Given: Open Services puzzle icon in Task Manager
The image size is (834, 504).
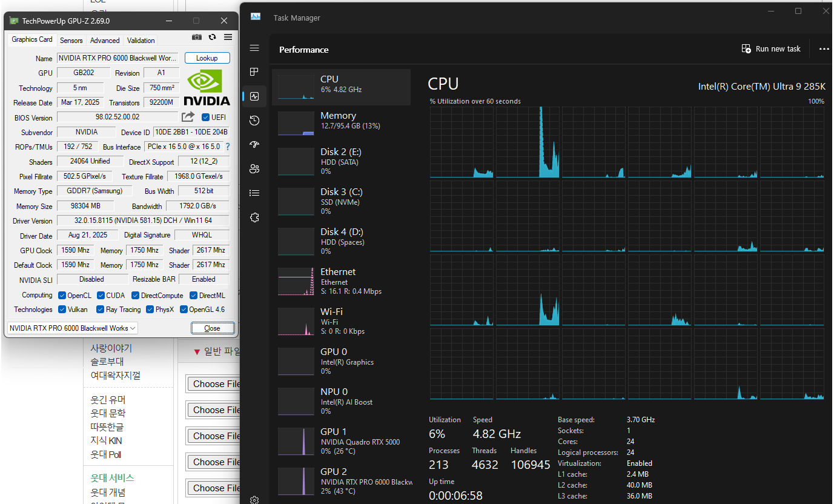Looking at the screenshot, I should pos(254,217).
